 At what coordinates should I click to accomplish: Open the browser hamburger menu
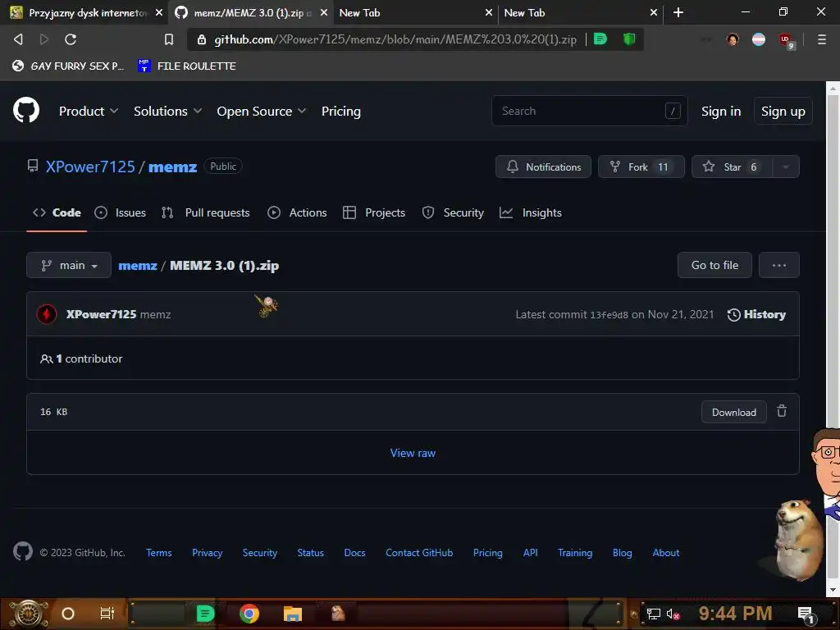click(x=821, y=39)
